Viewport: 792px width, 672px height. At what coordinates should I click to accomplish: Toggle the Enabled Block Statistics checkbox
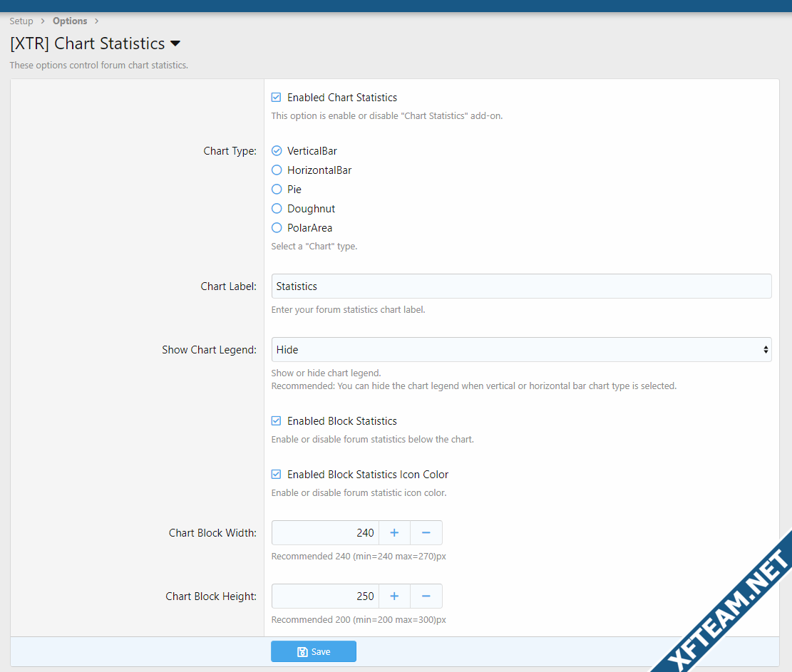click(277, 421)
